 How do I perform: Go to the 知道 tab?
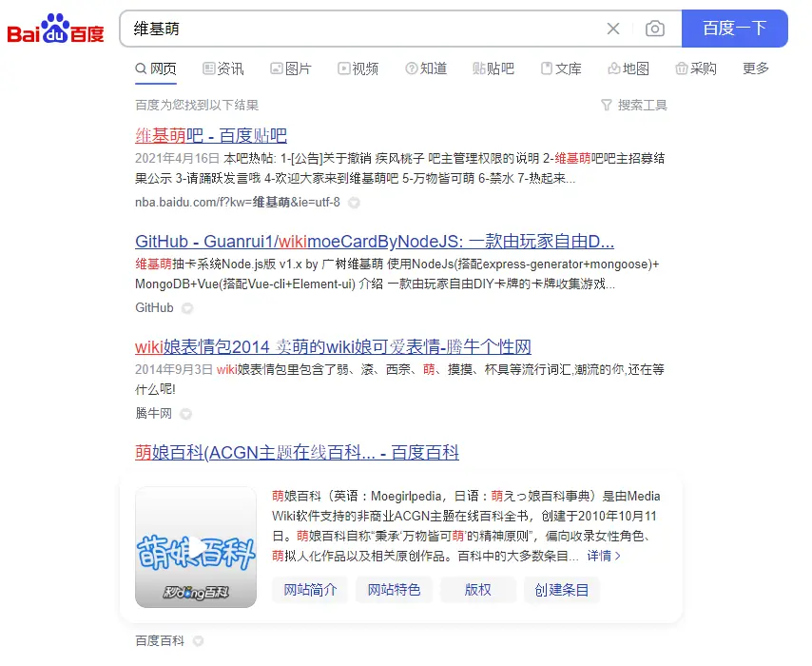426,69
